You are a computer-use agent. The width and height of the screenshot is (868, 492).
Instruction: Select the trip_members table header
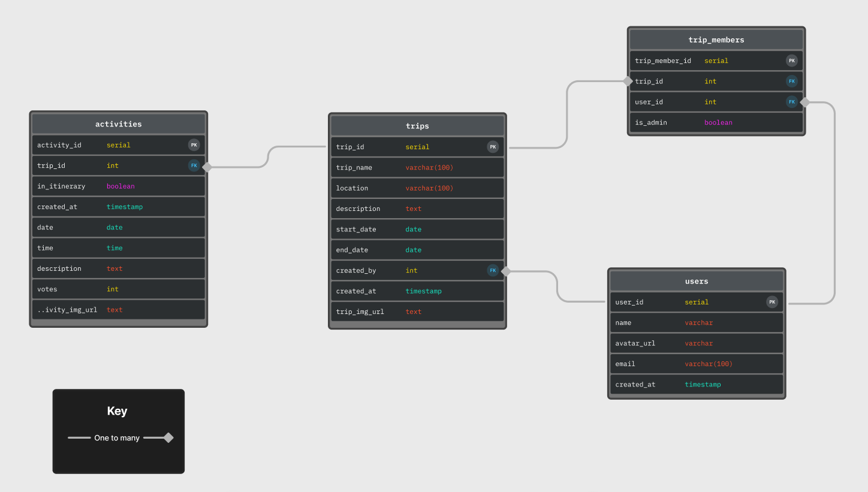[x=716, y=40]
